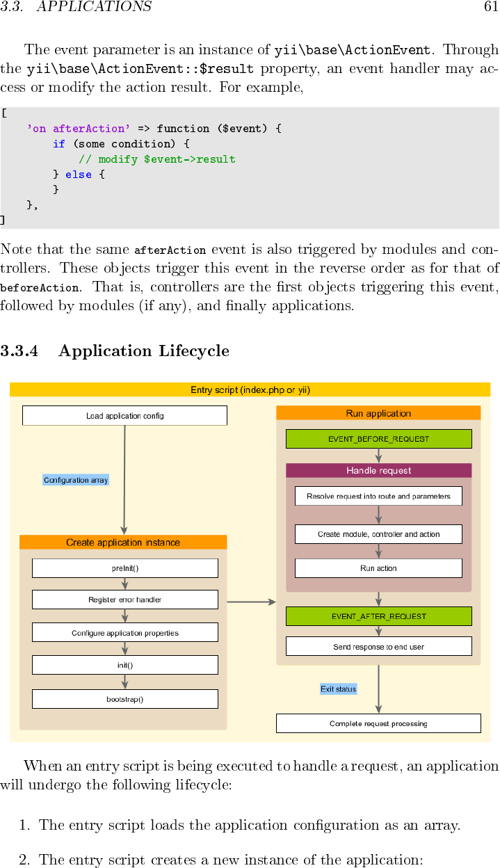Click the 'Register error handler' box
This screenshot has width=500, height=868.
pyautogui.click(x=125, y=600)
